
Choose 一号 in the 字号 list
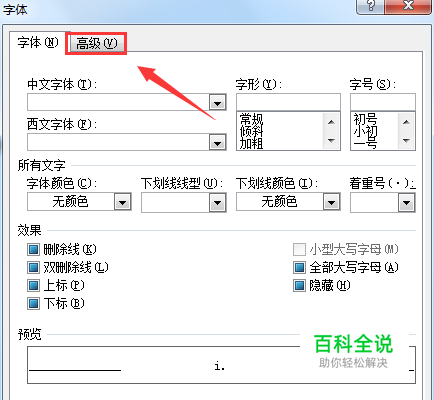click(365, 144)
